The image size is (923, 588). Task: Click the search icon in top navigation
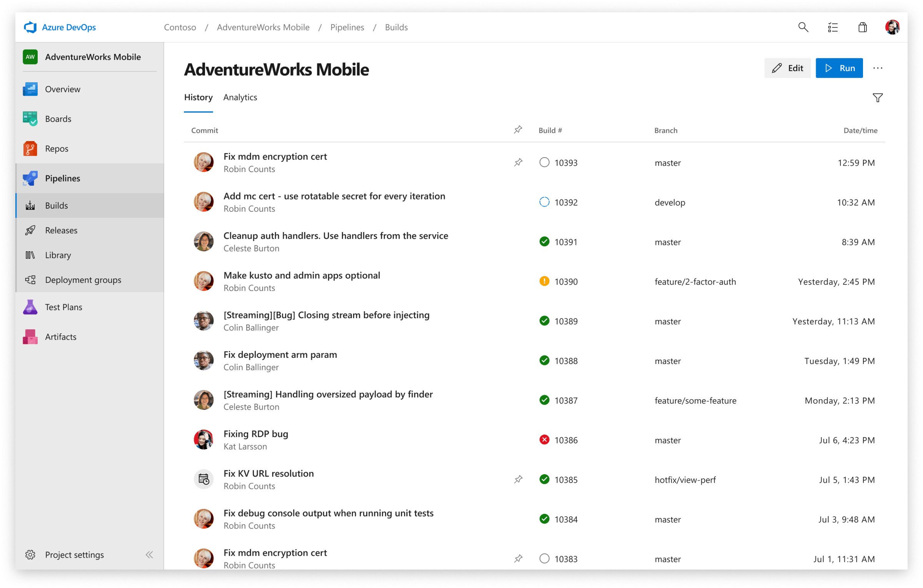[x=803, y=28]
